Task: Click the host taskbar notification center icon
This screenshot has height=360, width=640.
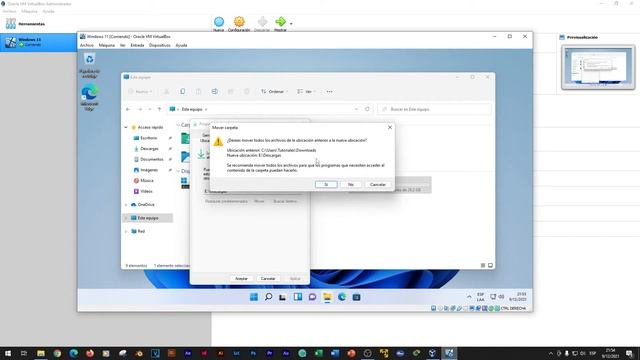Action: point(629,353)
